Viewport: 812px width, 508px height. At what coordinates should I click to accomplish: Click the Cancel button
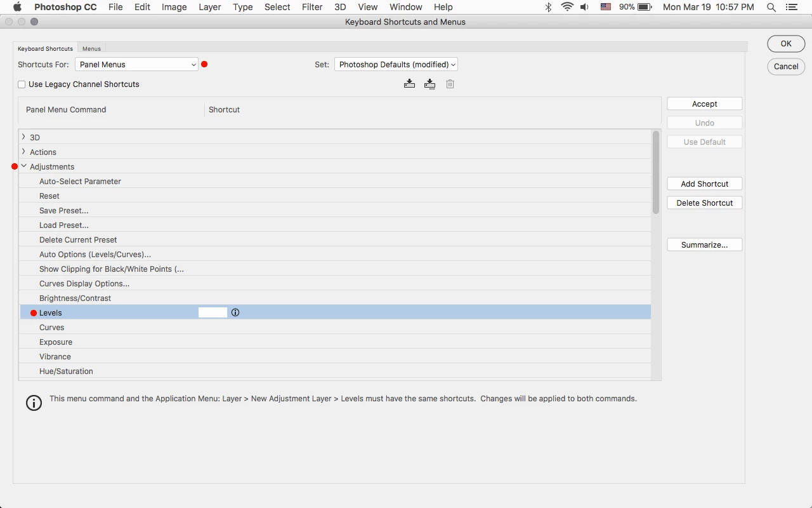[x=786, y=66]
